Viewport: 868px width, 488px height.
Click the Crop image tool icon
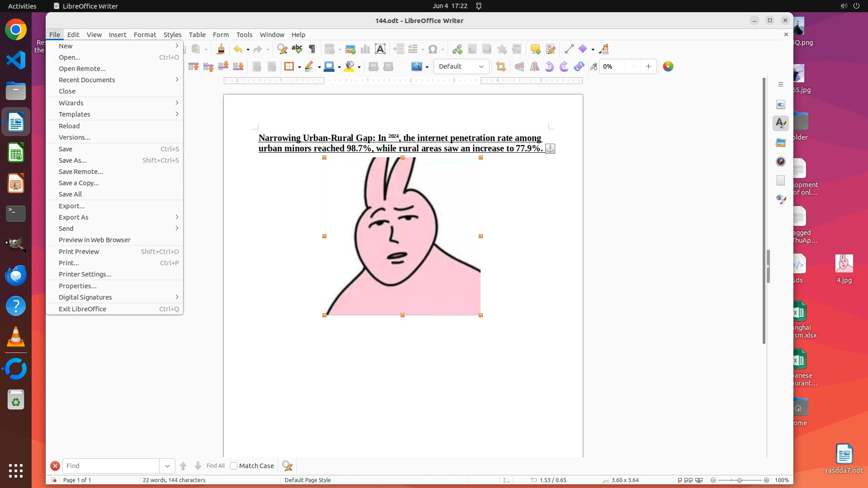click(500, 66)
